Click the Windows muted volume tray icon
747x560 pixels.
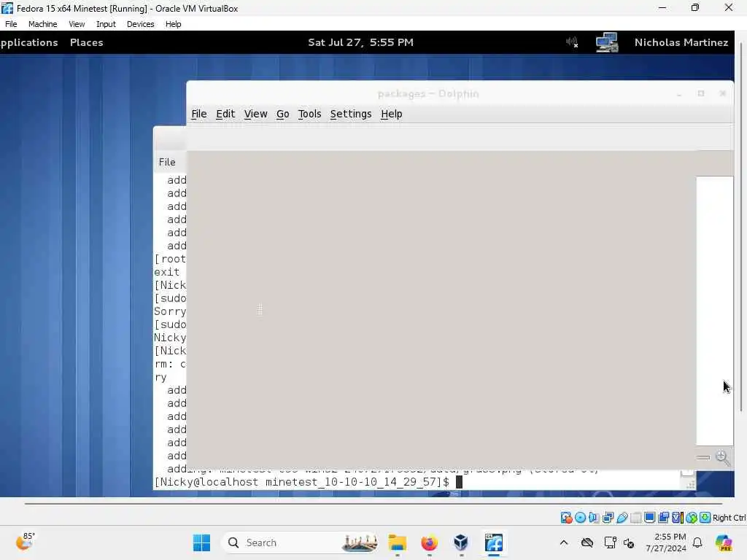coord(629,542)
